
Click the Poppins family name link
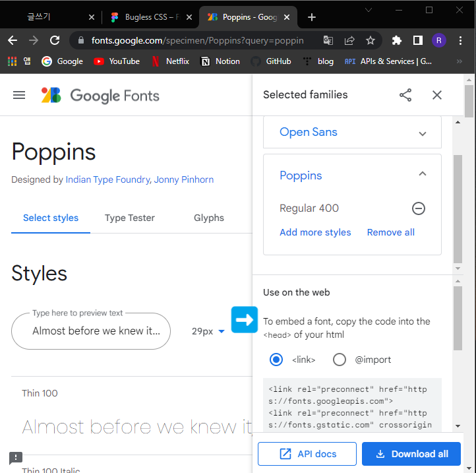[x=301, y=175]
